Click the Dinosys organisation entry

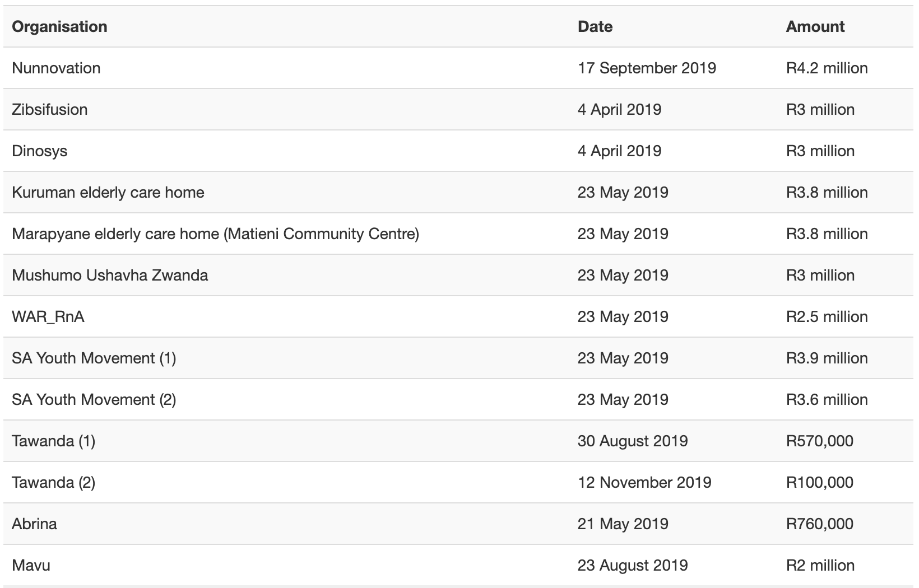click(40, 151)
